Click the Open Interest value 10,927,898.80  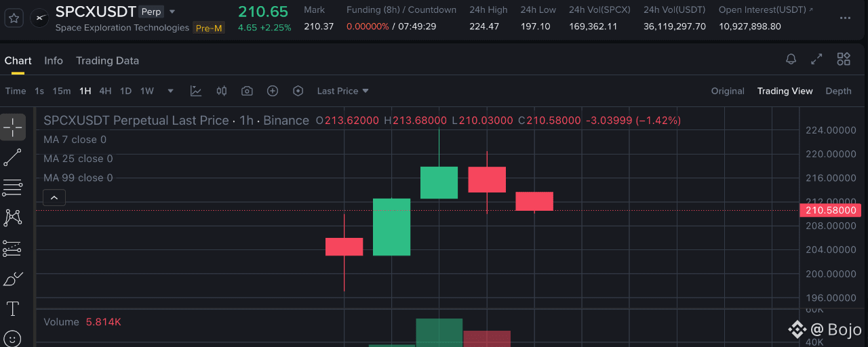[x=750, y=26]
